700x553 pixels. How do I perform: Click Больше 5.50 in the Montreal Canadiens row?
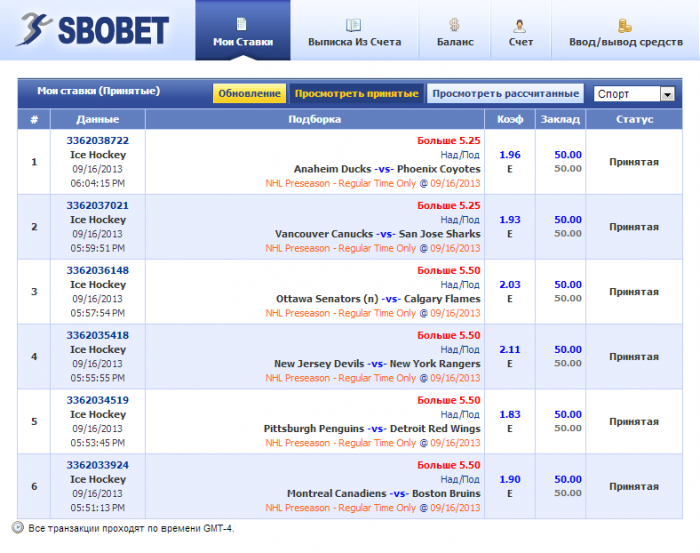pyautogui.click(x=449, y=465)
